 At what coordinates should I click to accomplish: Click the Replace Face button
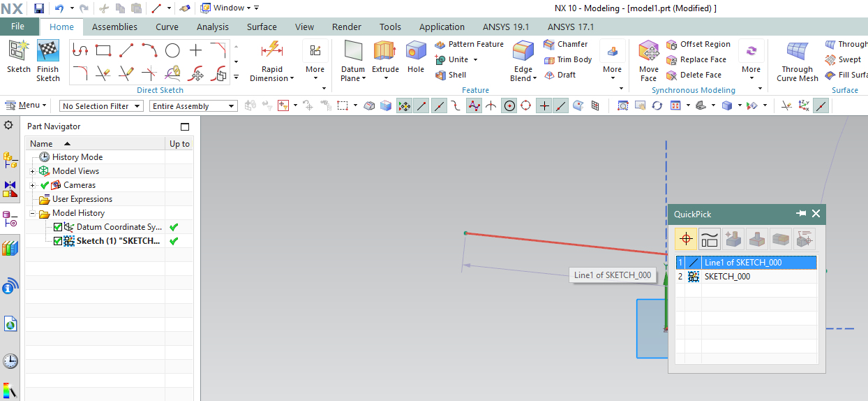[x=696, y=59]
